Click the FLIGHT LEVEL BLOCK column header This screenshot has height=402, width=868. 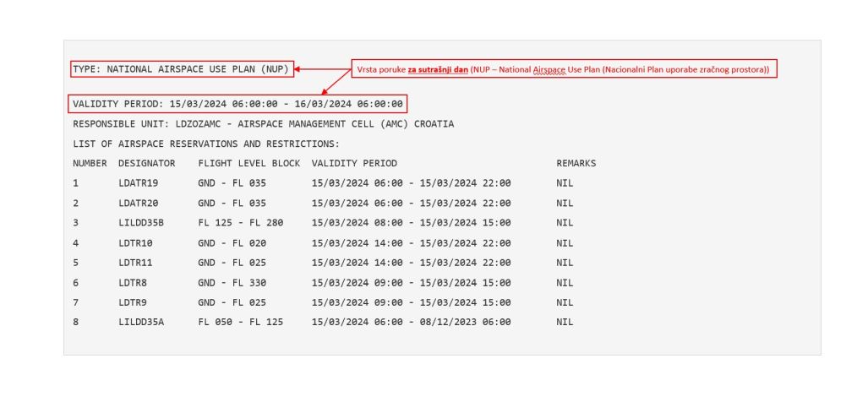click(x=248, y=163)
